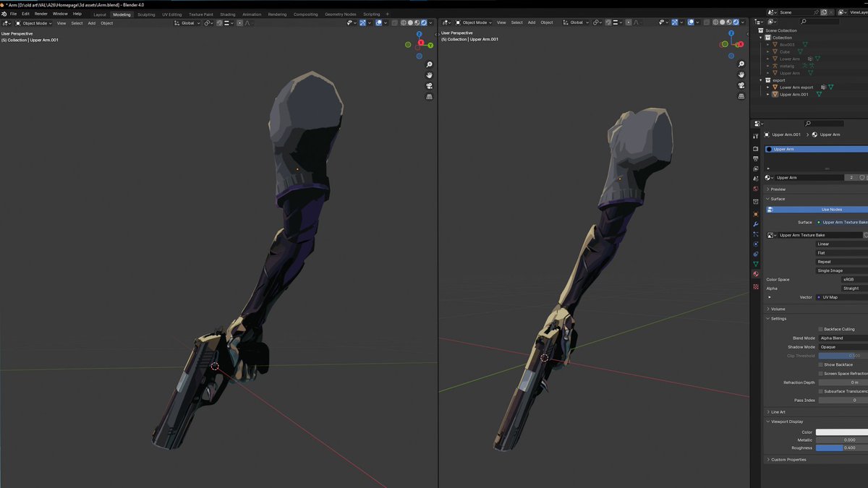This screenshot has width=868, height=488.
Task: Click the blue Z axis on left gizmo
Action: (x=419, y=34)
